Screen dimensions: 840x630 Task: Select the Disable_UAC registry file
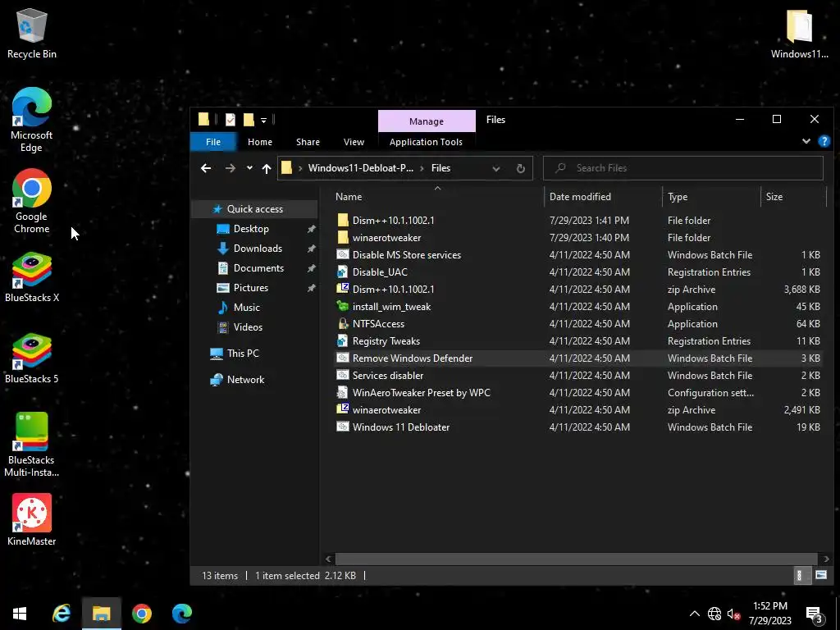[577, 272]
